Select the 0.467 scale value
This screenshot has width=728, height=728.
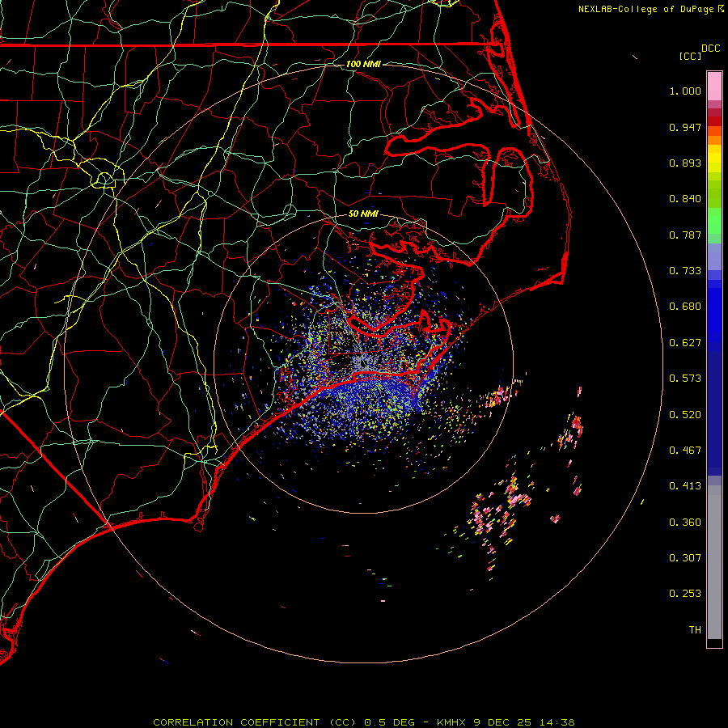(x=685, y=451)
